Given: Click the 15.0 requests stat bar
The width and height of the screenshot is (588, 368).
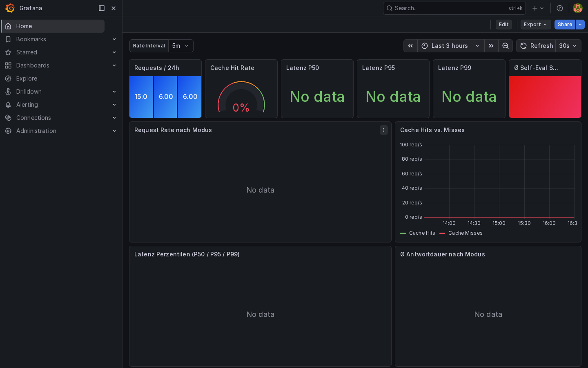Looking at the screenshot, I should pyautogui.click(x=141, y=97).
